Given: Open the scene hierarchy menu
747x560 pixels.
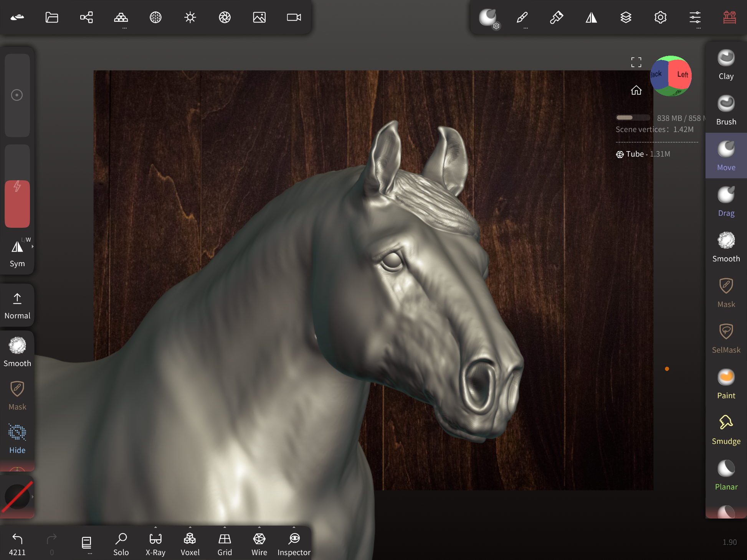Looking at the screenshot, I should pos(86,17).
